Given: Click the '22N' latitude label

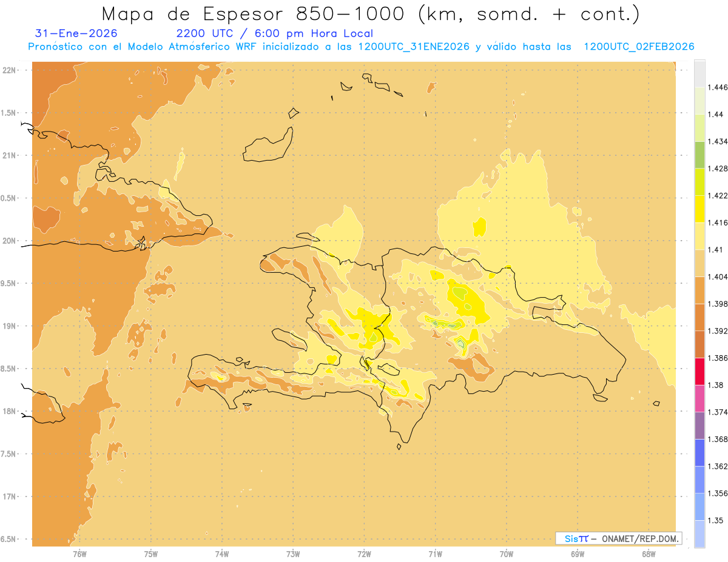Looking at the screenshot, I should [x=10, y=70].
